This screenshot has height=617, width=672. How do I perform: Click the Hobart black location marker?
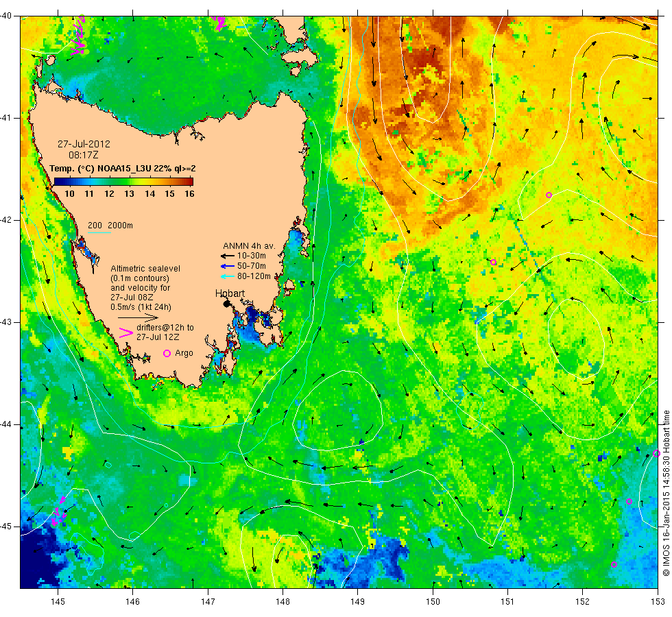tap(227, 303)
